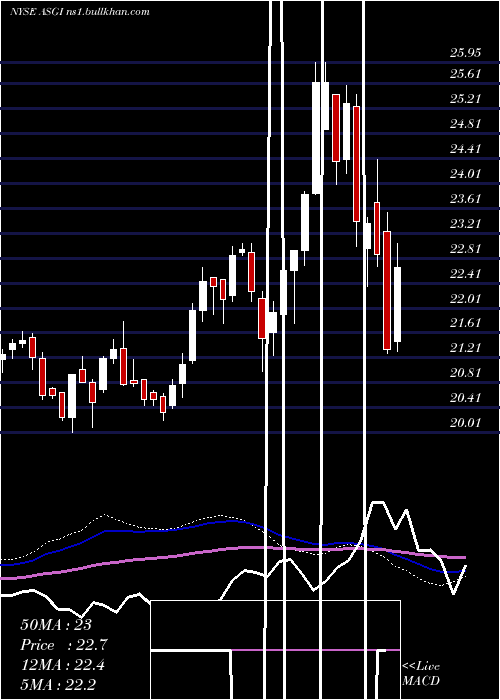
Task: Click the 20.41 price axis label
Action: 466,398
